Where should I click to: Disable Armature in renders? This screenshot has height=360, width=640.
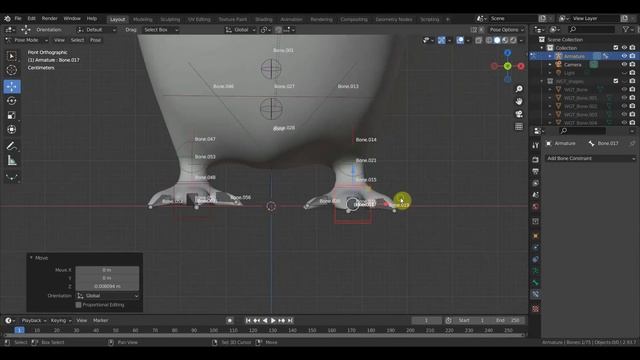(632, 56)
